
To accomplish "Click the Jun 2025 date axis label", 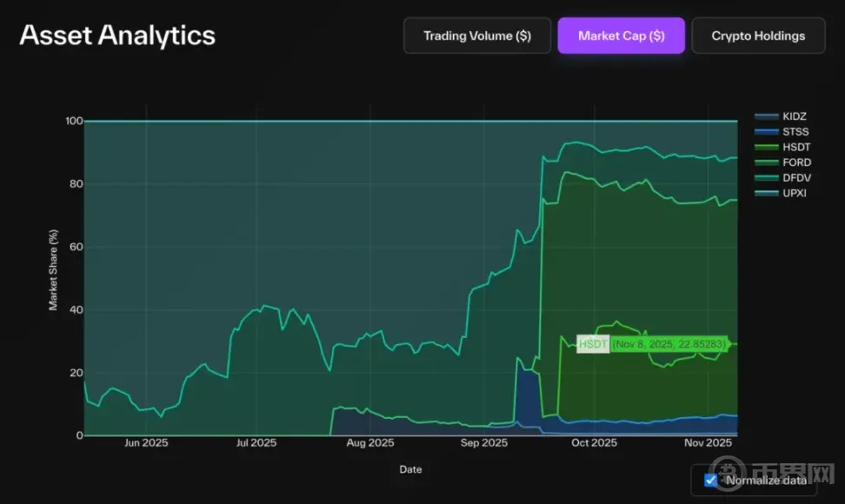I will (x=146, y=443).
